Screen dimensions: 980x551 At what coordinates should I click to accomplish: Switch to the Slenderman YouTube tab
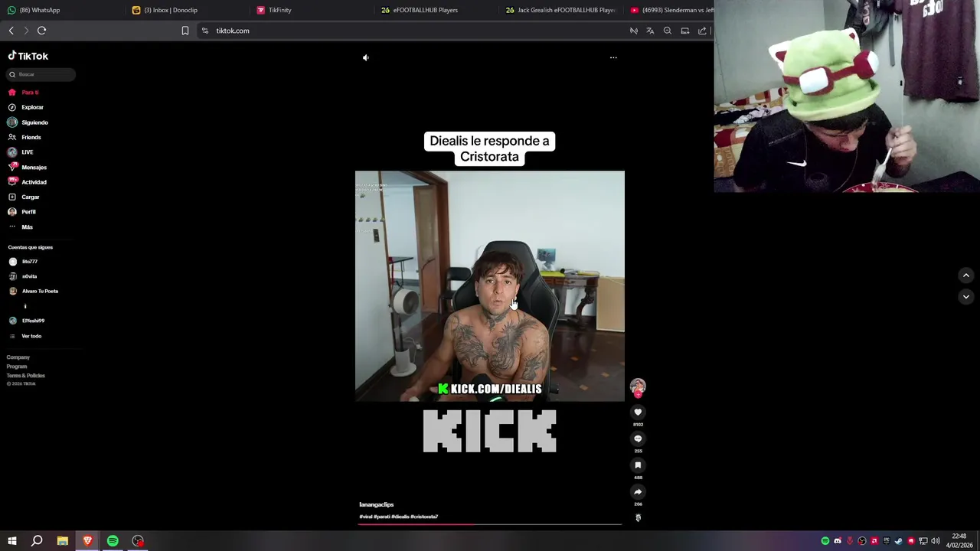pyautogui.click(x=671, y=10)
